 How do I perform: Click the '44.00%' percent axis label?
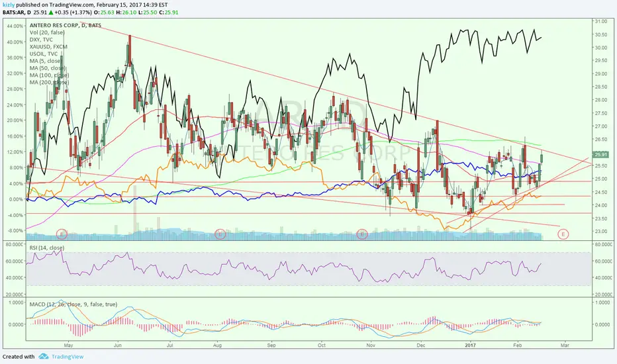click(x=15, y=26)
